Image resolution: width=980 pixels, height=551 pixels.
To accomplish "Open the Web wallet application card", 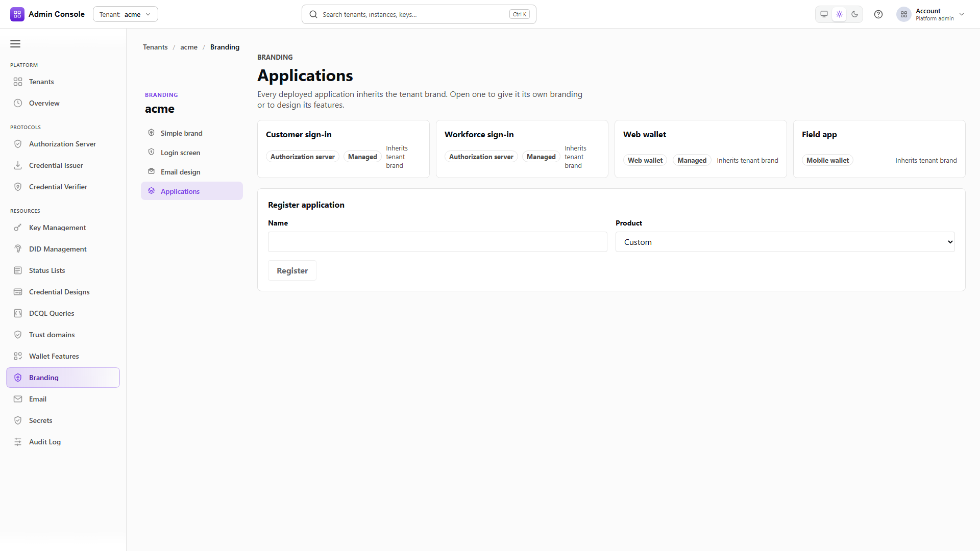I will coord(701,149).
